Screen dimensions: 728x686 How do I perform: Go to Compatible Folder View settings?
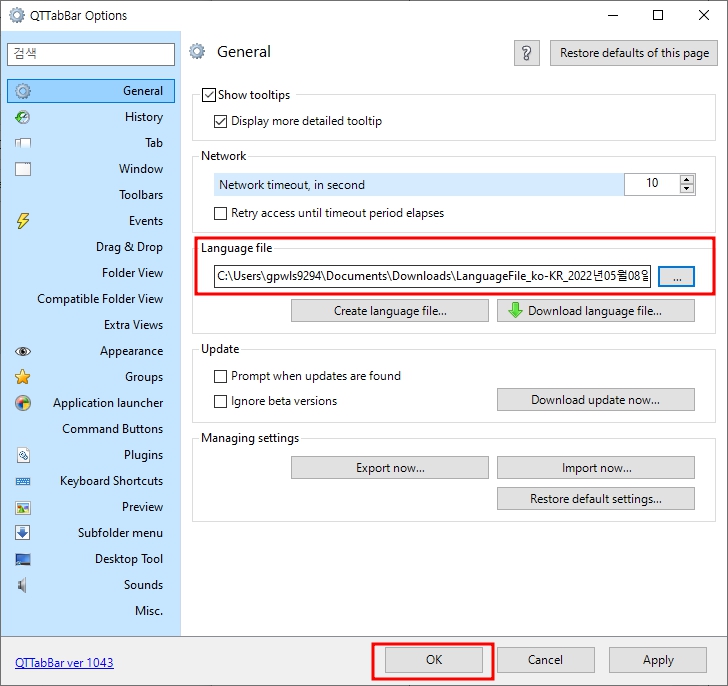[x=91, y=299]
